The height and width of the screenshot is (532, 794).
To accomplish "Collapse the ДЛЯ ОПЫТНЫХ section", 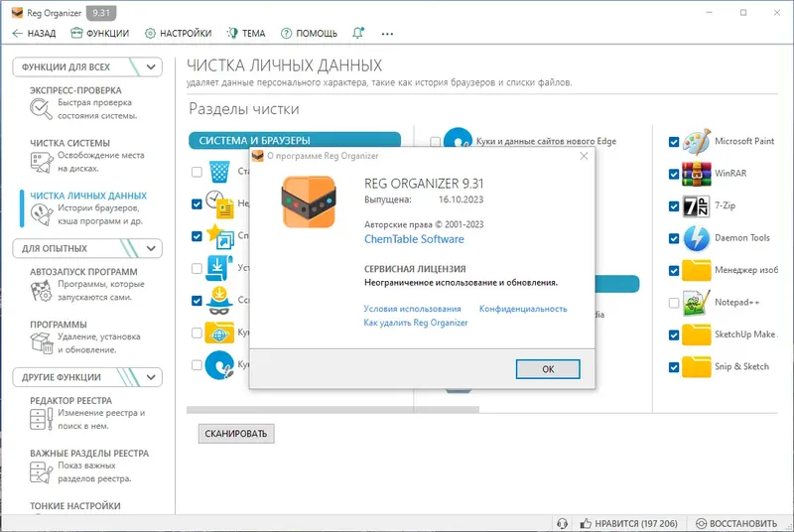I will (x=151, y=248).
